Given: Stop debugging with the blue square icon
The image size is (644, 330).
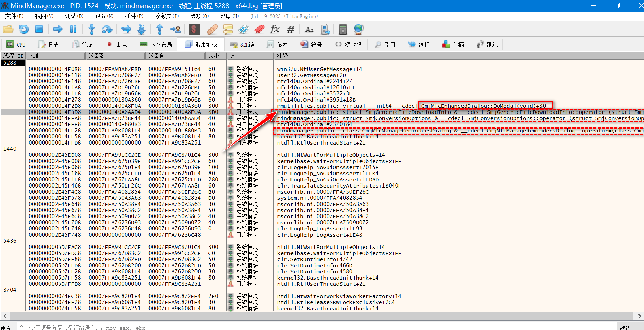Looking at the screenshot, I should click(39, 29).
